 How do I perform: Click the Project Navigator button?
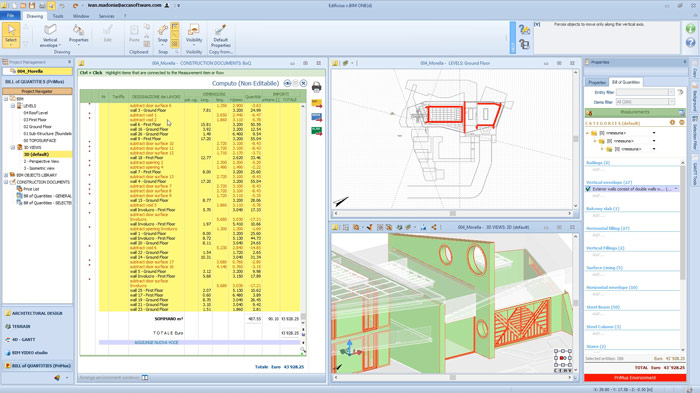[37, 91]
